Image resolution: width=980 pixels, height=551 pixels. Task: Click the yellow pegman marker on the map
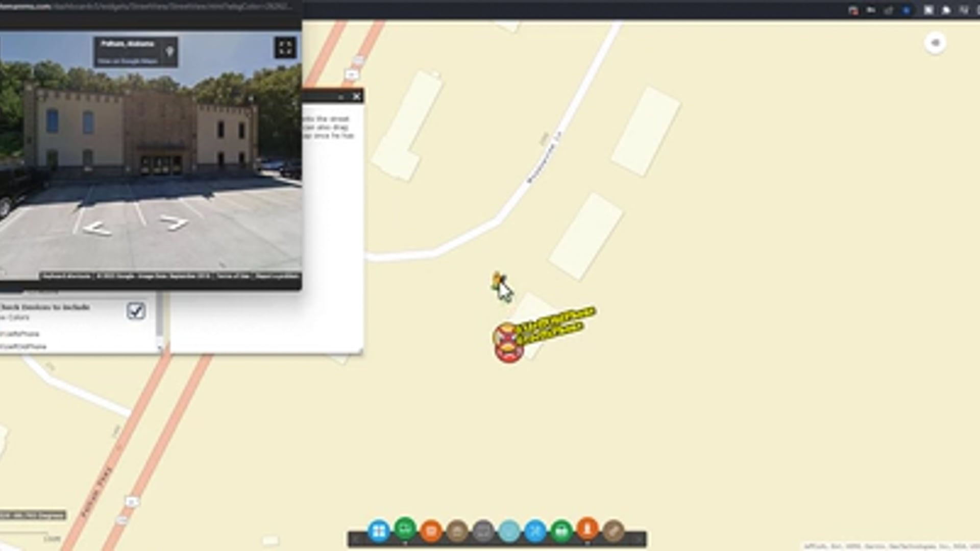497,282
